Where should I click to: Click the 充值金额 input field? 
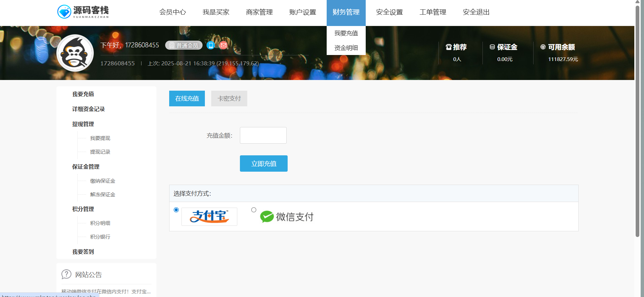263,135
